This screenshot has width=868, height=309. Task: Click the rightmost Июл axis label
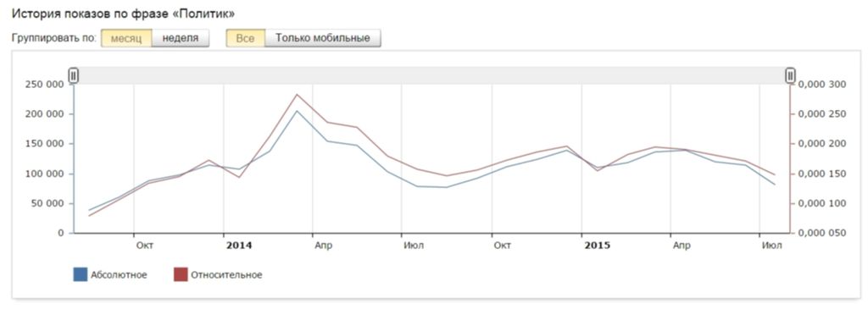tap(772, 246)
